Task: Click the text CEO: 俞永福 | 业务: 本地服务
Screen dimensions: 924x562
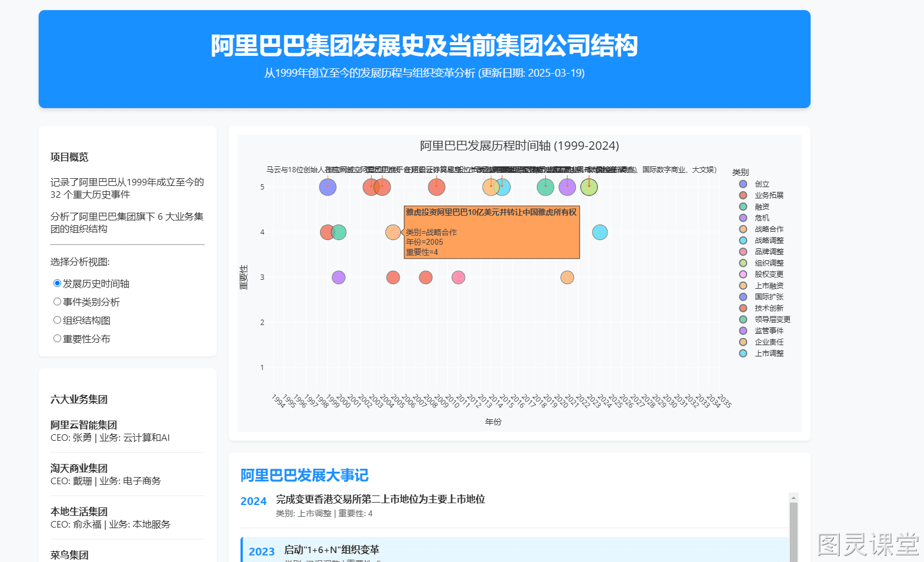Action: (110, 525)
